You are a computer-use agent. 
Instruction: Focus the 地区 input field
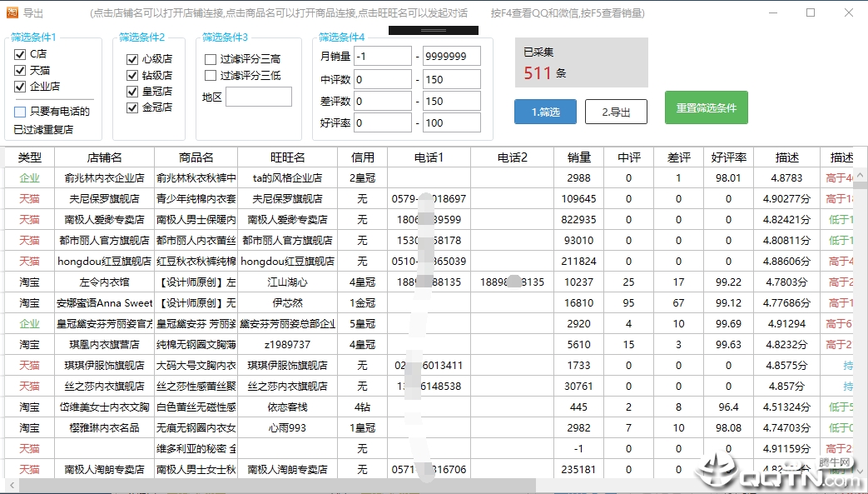pyautogui.click(x=259, y=97)
